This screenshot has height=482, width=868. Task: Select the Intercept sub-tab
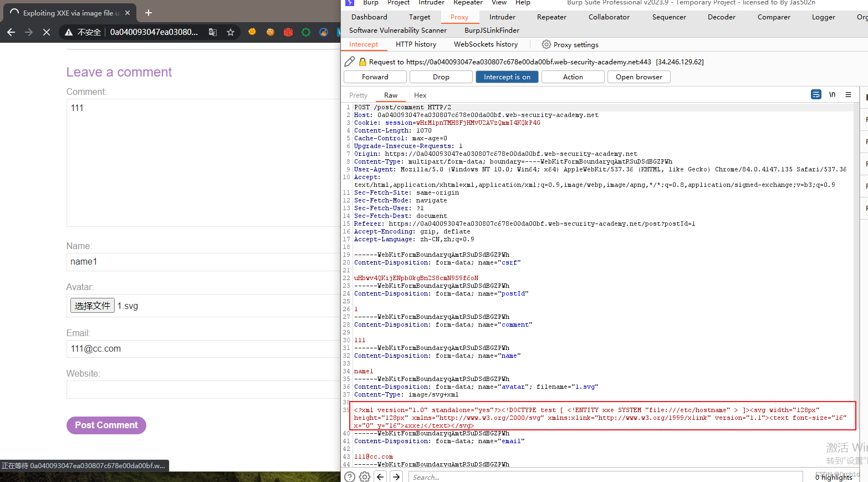[x=364, y=44]
